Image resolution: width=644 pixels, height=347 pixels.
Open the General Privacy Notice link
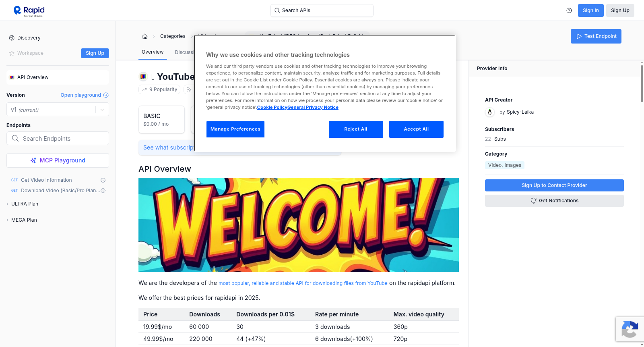tap(313, 107)
